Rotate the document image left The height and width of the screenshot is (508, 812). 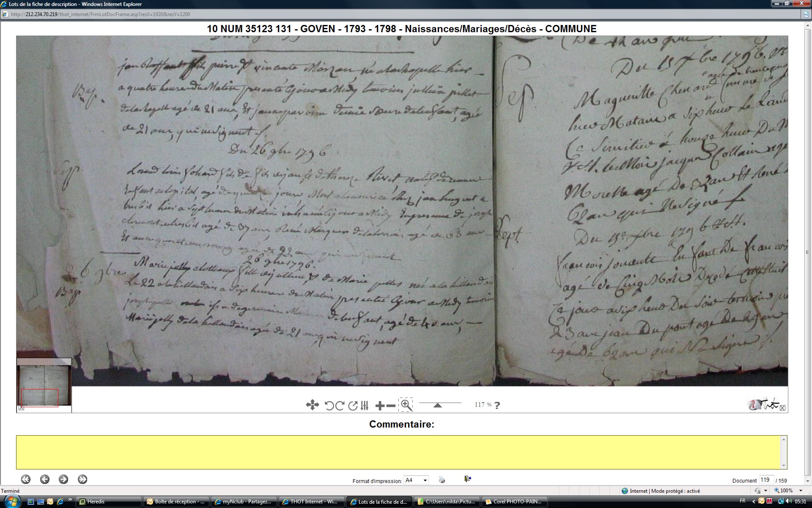click(x=329, y=406)
